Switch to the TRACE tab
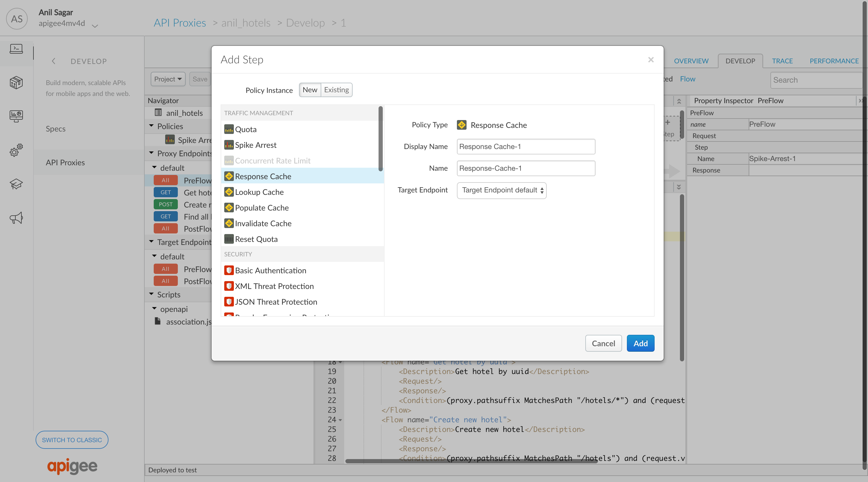This screenshot has height=482, width=868. [x=782, y=61]
